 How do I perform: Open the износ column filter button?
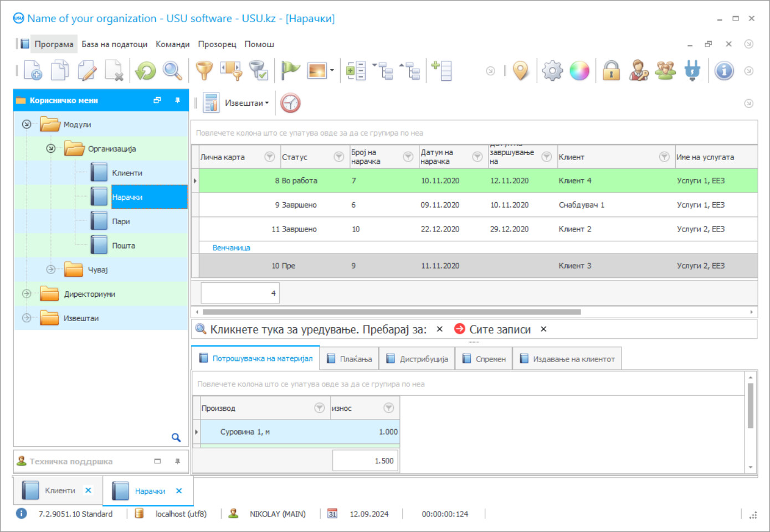[x=389, y=408]
